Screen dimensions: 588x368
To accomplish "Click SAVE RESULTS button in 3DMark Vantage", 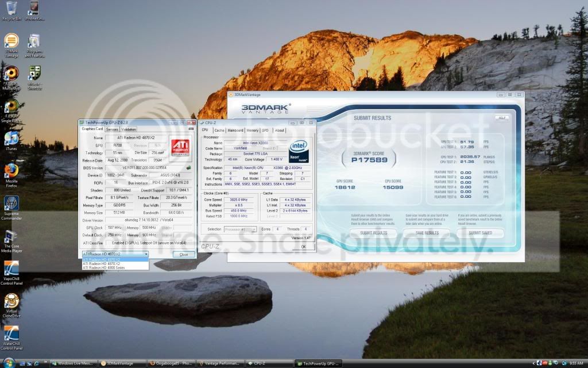I will click(427, 233).
